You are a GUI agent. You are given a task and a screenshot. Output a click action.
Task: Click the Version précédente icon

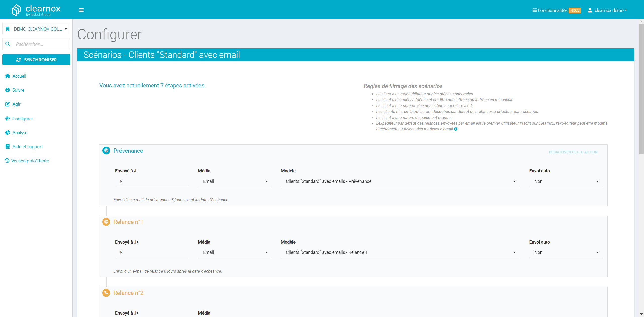[7, 160]
